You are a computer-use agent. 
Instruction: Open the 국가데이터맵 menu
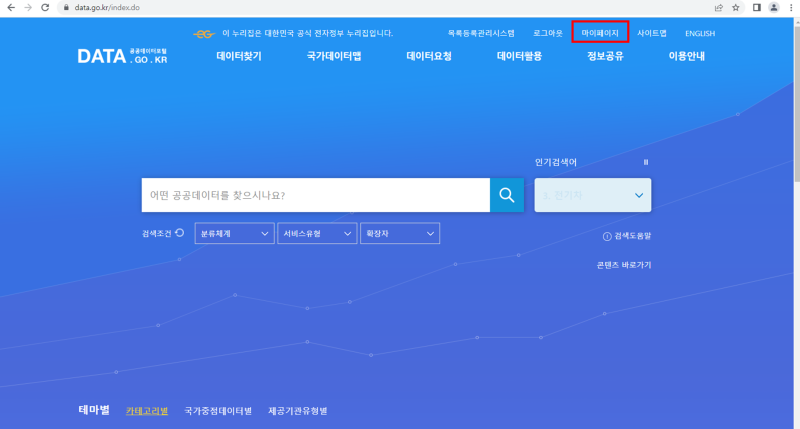pyautogui.click(x=334, y=56)
